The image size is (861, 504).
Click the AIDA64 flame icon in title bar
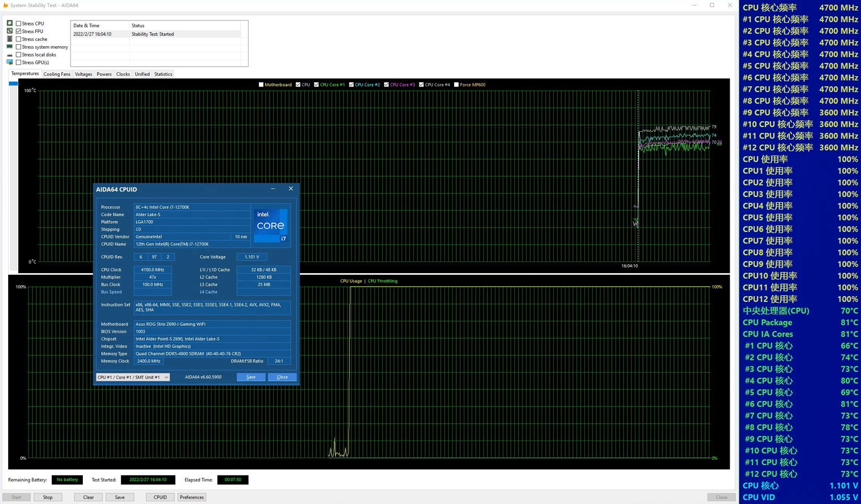click(x=5, y=5)
